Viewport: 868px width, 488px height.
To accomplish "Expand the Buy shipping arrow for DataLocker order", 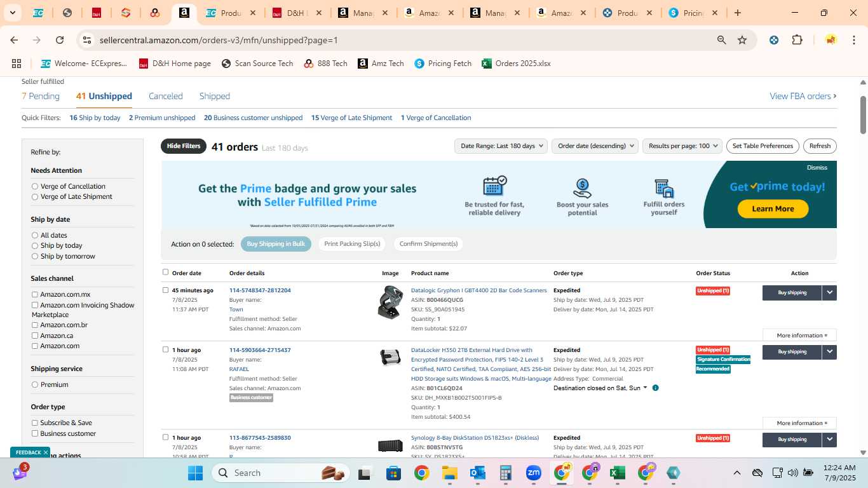I will click(829, 352).
